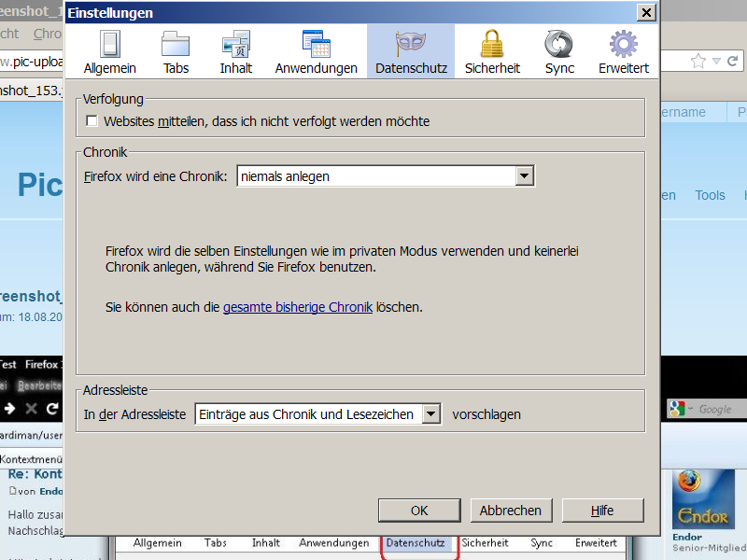This screenshot has width=747, height=560.
Task: Select Datenschutz tab in lower embedded screenshot
Action: (416, 543)
